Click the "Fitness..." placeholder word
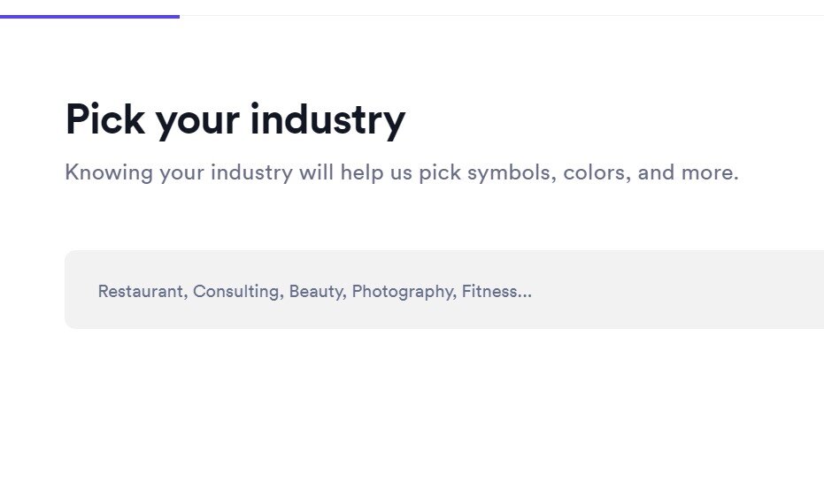 click(x=497, y=292)
